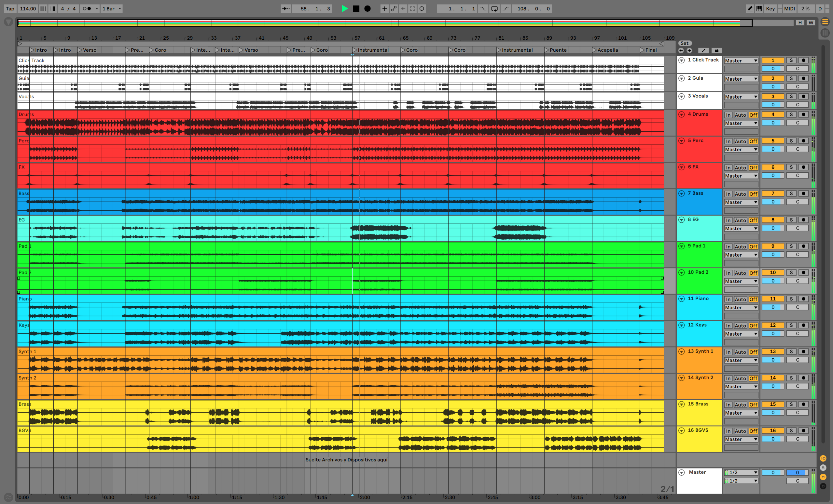This screenshot has width=833, height=504.
Task: Click the Stop transport button
Action: click(356, 9)
